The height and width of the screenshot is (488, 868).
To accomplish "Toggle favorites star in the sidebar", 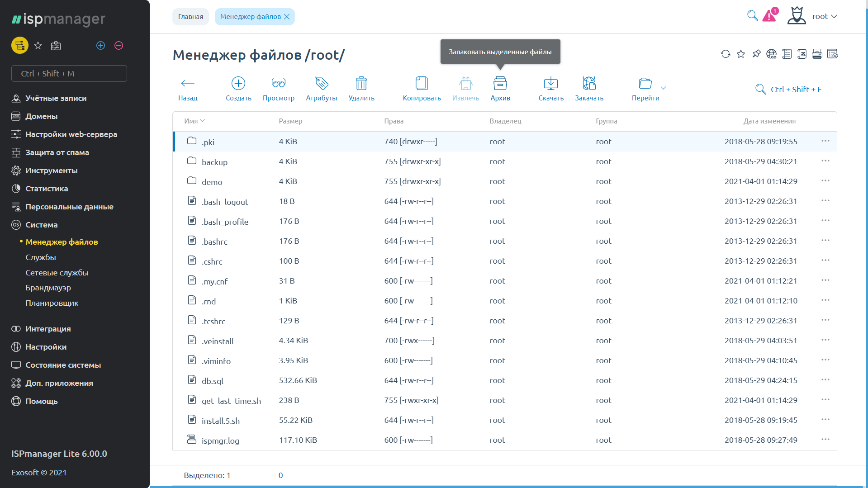I will (x=38, y=46).
